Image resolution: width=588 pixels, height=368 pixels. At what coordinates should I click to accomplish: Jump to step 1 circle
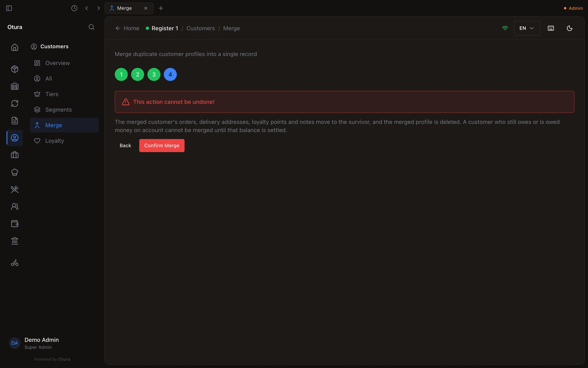tap(121, 74)
